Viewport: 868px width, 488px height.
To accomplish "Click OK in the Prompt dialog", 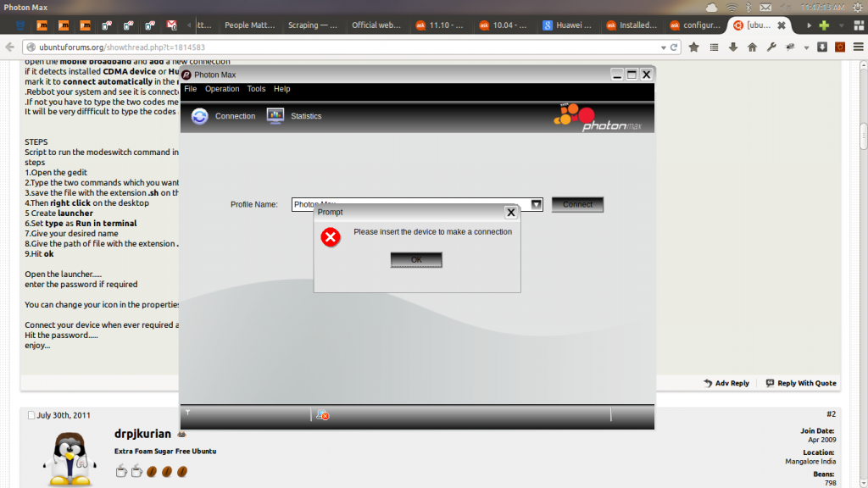I will point(416,259).
